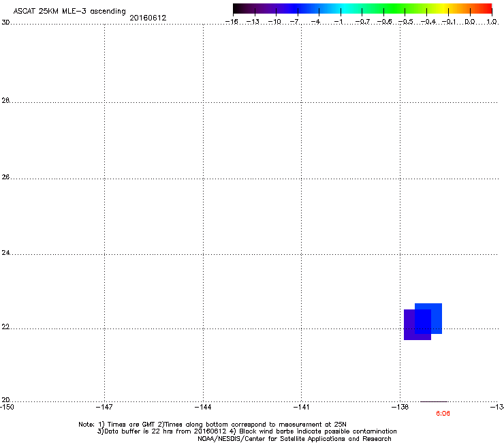Click the latitude label 26
Screen dimensions: 504x443
click(x=5, y=177)
